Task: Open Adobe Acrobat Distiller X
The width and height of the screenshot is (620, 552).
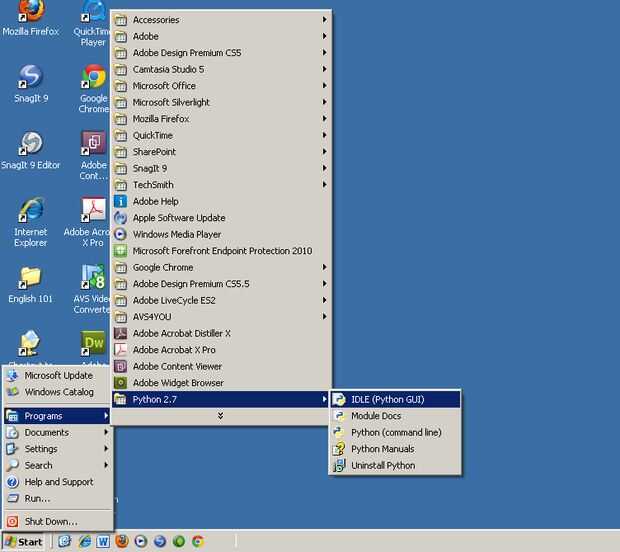Action: [221, 333]
